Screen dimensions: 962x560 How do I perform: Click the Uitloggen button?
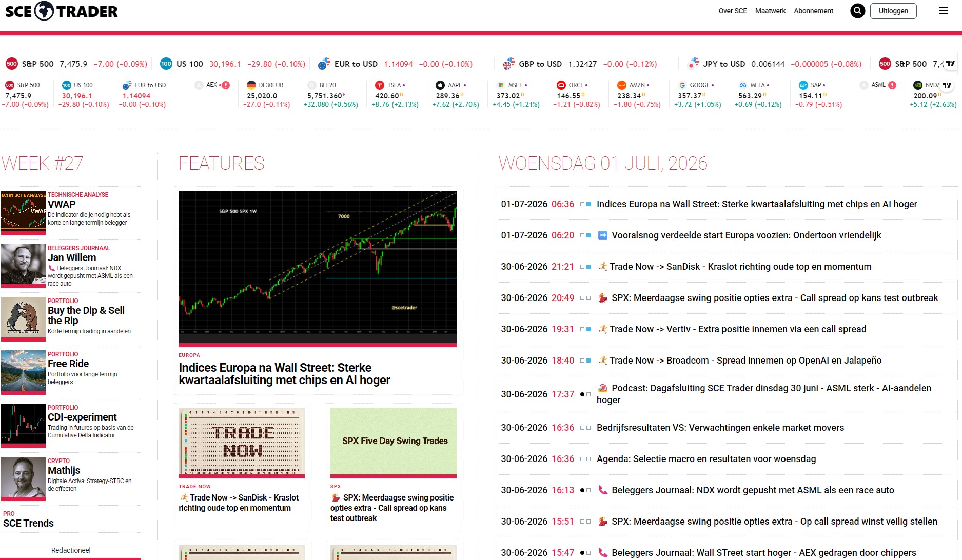[x=893, y=11]
